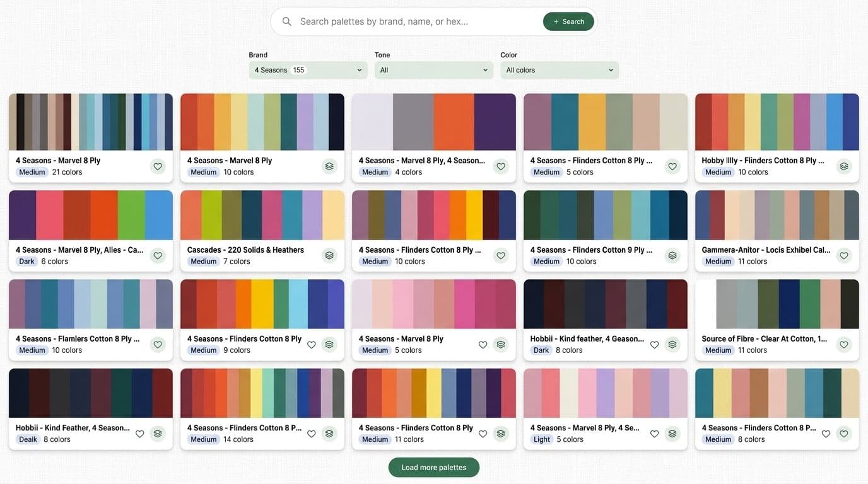The height and width of the screenshot is (484, 868).
Task: Click the "9 colors" text
Action: [x=237, y=350]
